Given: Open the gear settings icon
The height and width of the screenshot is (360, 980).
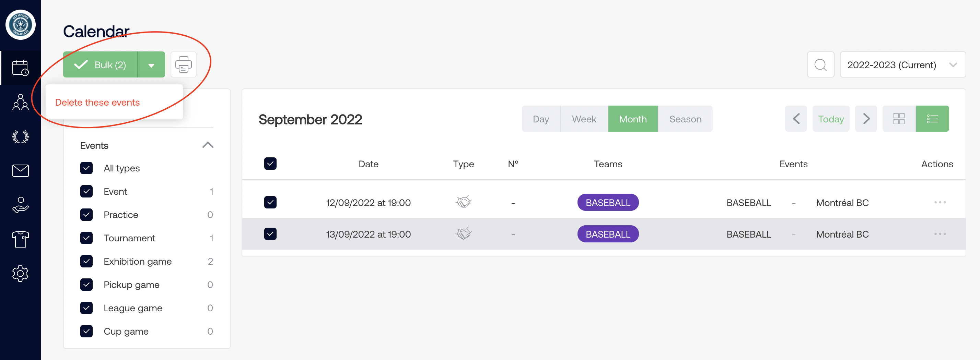Looking at the screenshot, I should point(20,273).
